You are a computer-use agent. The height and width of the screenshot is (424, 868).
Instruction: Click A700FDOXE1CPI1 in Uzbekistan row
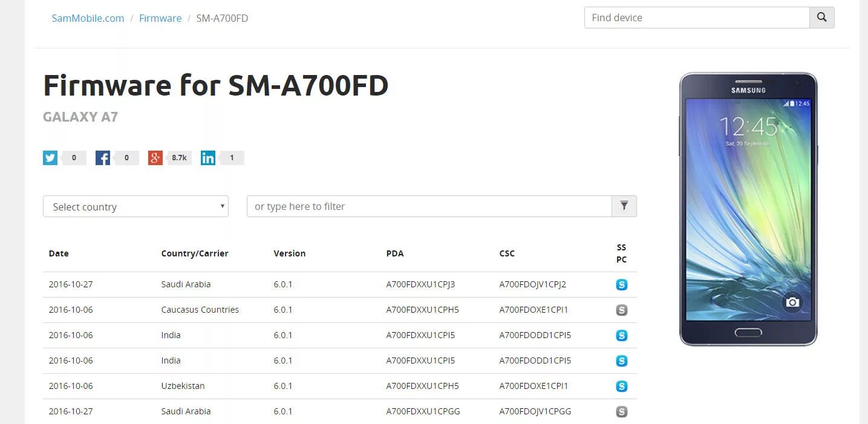click(534, 386)
